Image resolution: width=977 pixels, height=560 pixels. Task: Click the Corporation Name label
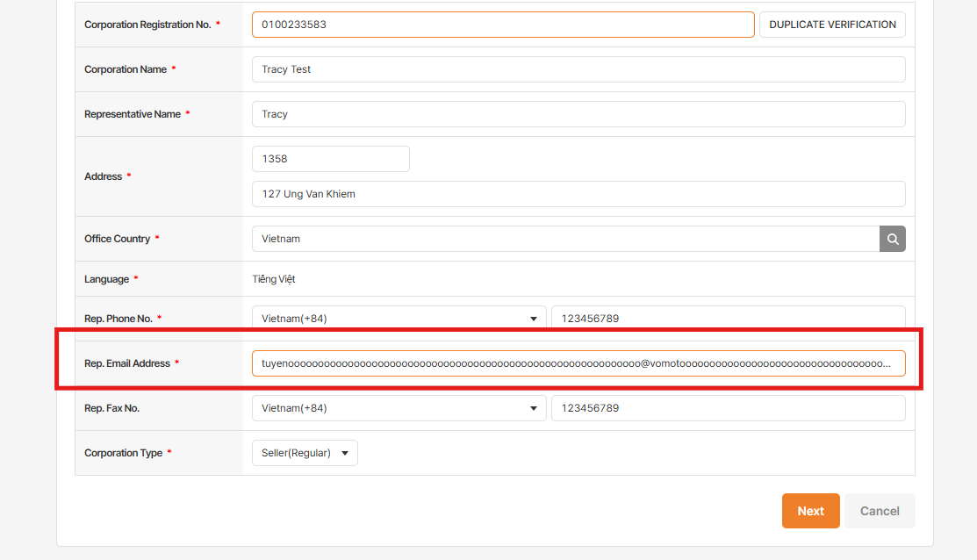click(x=126, y=69)
